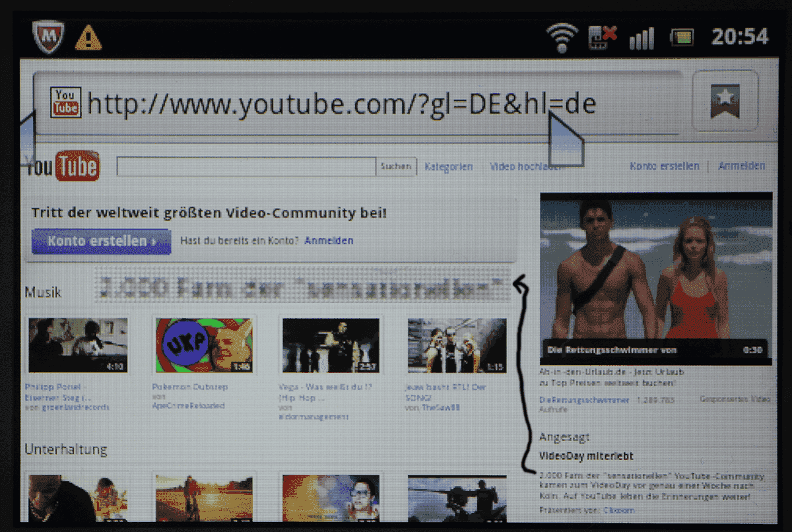This screenshot has width=792, height=532.
Task: Click the Angesagt section heading
Action: point(564,437)
